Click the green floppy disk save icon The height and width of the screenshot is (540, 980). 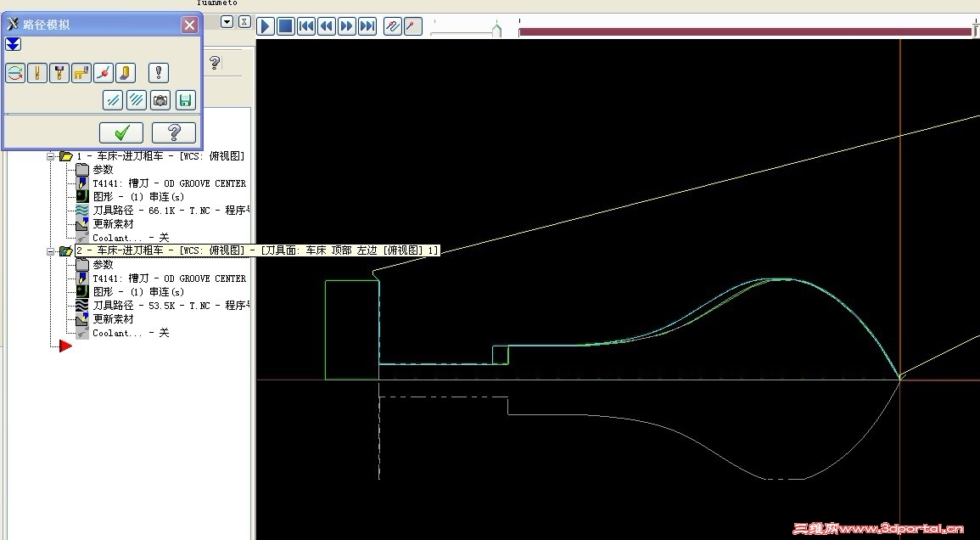(x=185, y=100)
